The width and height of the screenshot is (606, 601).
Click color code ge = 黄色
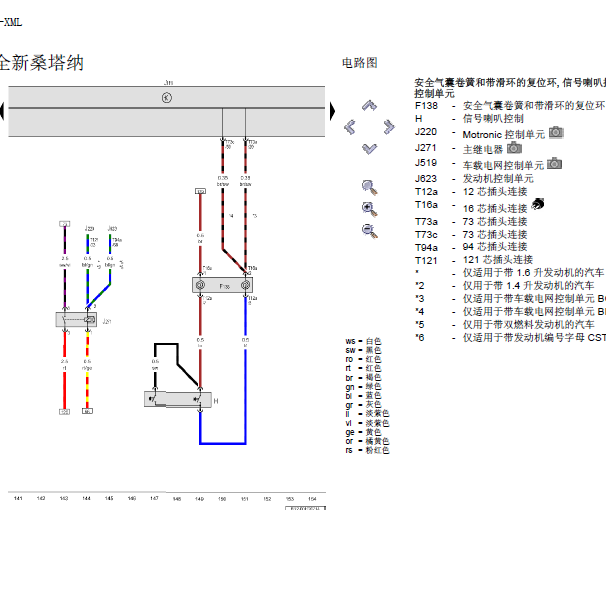coord(363,432)
